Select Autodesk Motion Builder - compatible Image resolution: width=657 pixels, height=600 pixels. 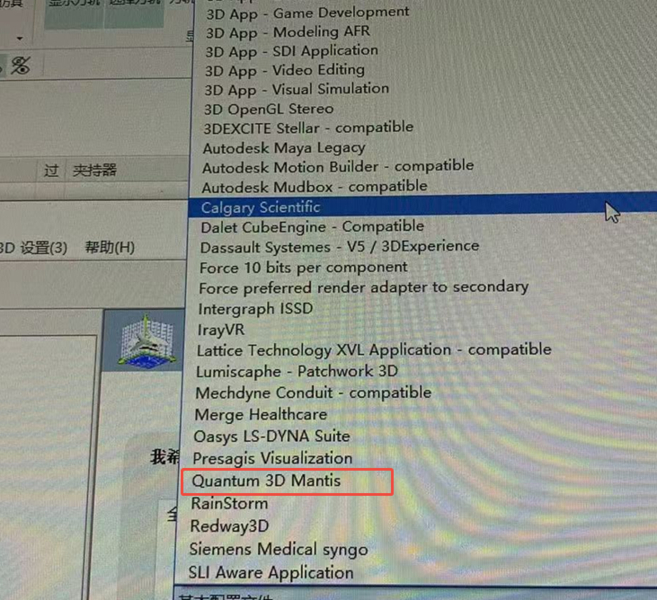tap(338, 167)
